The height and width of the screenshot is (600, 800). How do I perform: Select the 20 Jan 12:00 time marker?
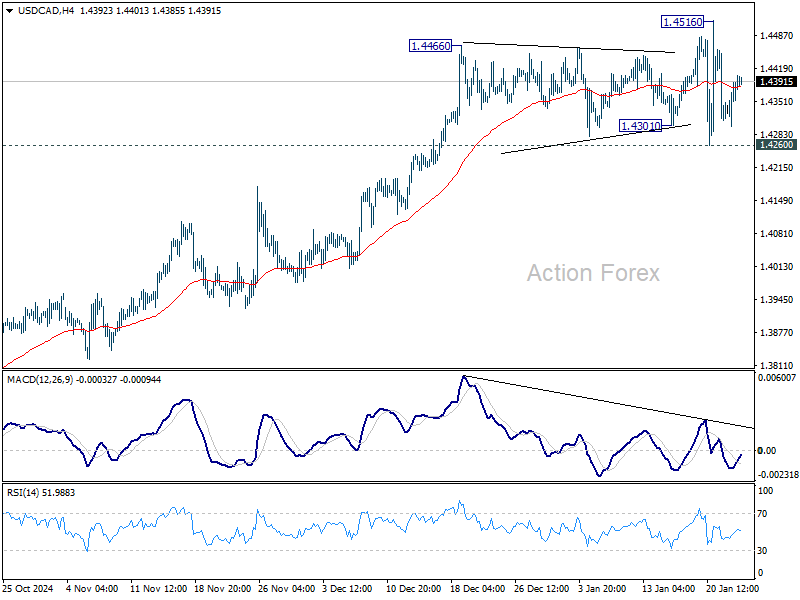point(732,588)
